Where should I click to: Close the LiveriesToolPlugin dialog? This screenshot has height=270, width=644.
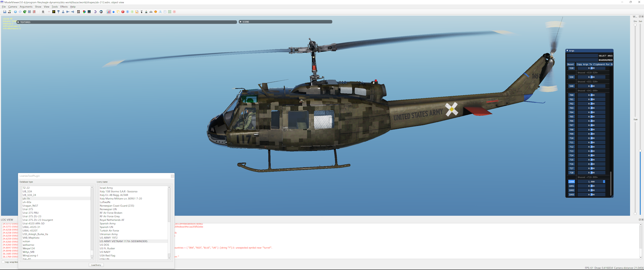click(x=172, y=176)
